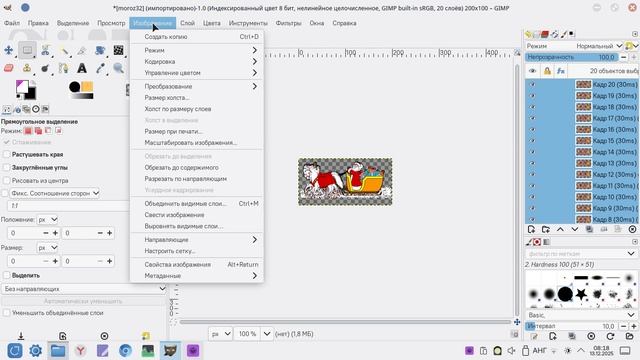Open the active brush and gradient indicator
Viewport: 640px width, 360px height.
(81, 90)
